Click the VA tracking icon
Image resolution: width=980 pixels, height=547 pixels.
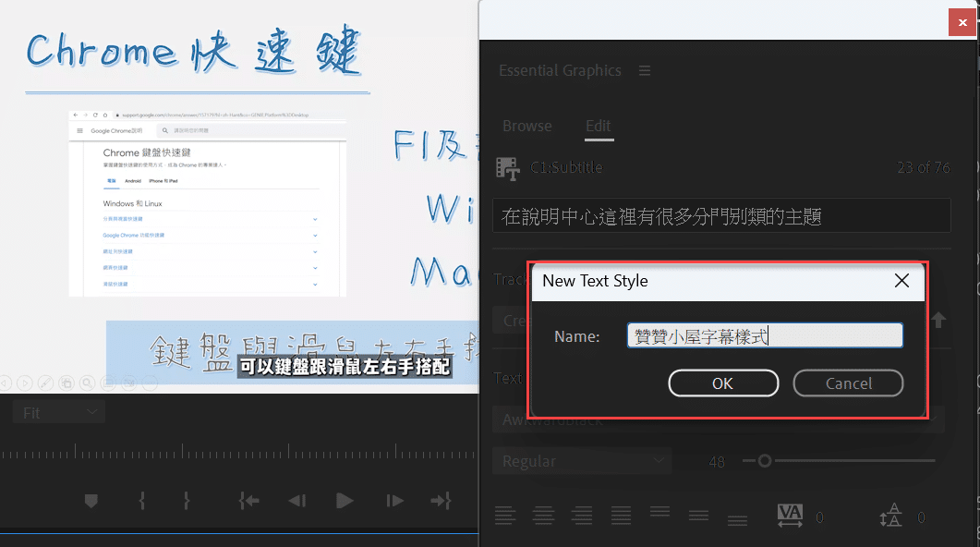click(x=790, y=516)
